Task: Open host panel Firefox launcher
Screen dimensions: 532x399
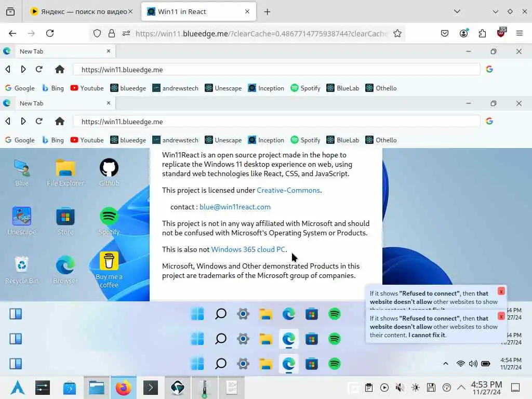Action: pyautogui.click(x=124, y=388)
